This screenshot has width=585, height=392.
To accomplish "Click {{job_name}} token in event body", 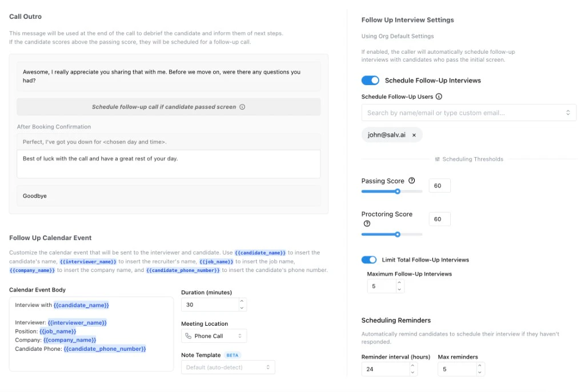I will [x=58, y=331].
